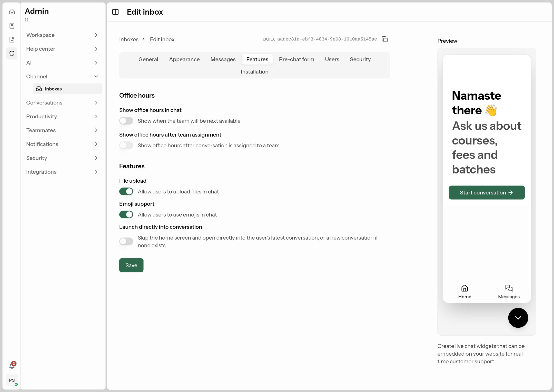Image resolution: width=554 pixels, height=392 pixels.
Task: Open the Installation tab
Action: tap(254, 71)
